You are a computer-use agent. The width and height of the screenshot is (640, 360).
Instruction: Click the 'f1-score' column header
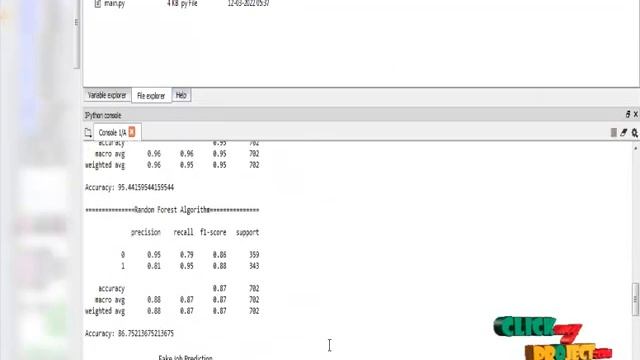coord(213,232)
